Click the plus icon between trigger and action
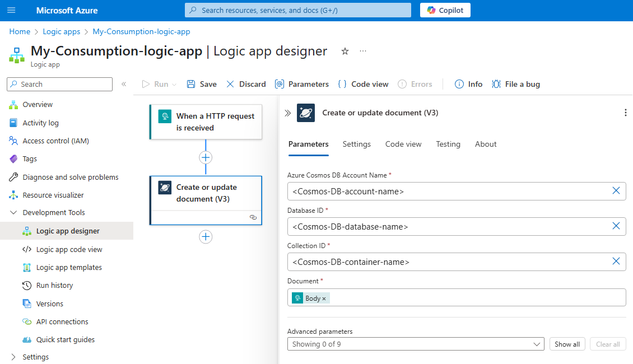The height and width of the screenshot is (364, 633). (x=206, y=157)
